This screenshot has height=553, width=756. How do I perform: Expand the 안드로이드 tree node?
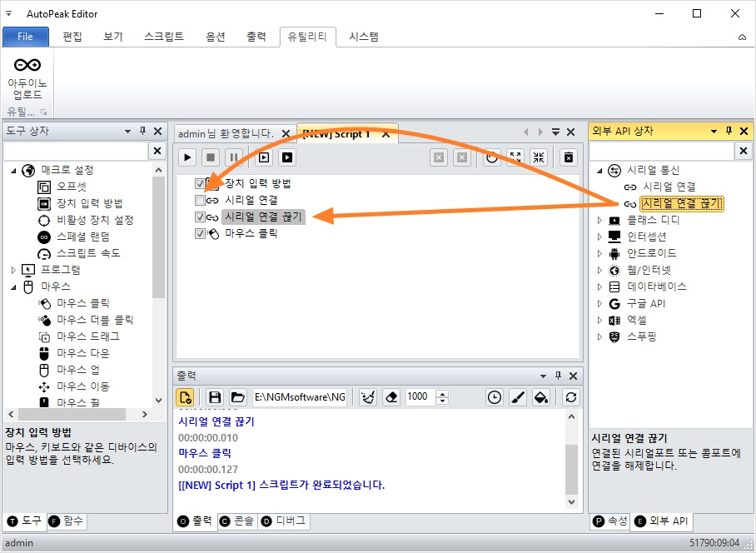point(599,254)
